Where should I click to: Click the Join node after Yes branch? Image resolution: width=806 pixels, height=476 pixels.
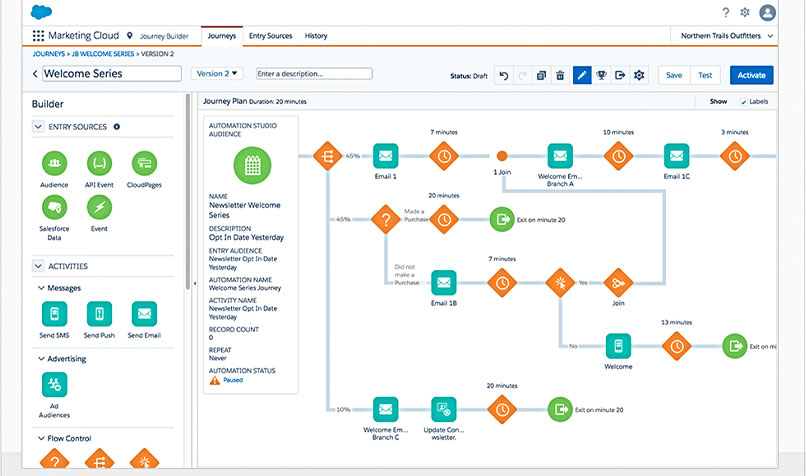[x=618, y=283]
